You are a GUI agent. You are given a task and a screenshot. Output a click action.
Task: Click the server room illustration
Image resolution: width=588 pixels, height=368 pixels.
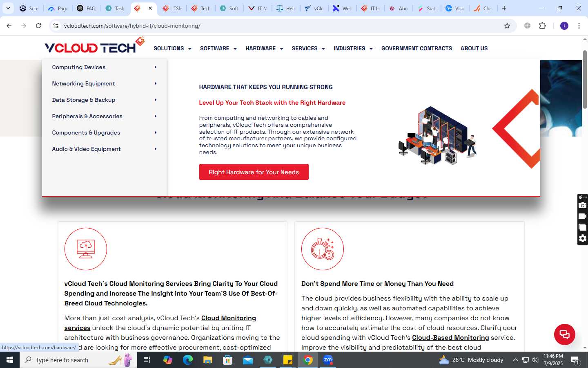(438, 135)
